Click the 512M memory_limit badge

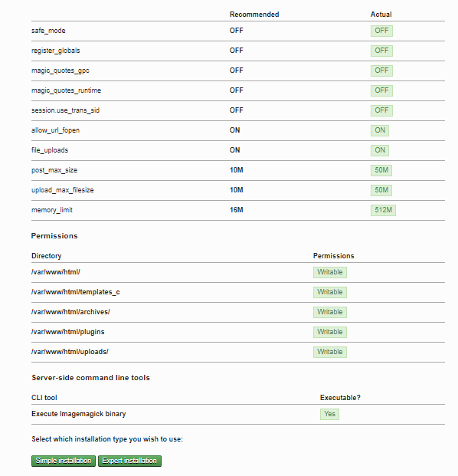click(x=383, y=210)
